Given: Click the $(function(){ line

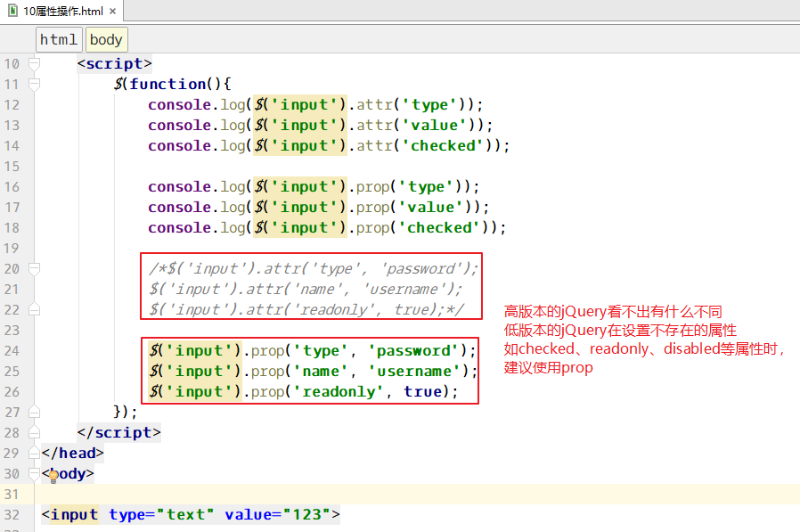Looking at the screenshot, I should [x=173, y=85].
